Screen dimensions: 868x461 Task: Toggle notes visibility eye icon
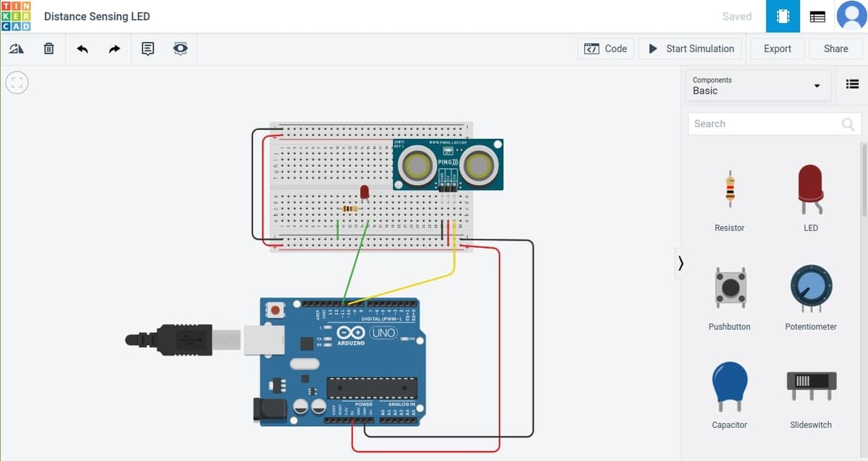[x=180, y=49]
